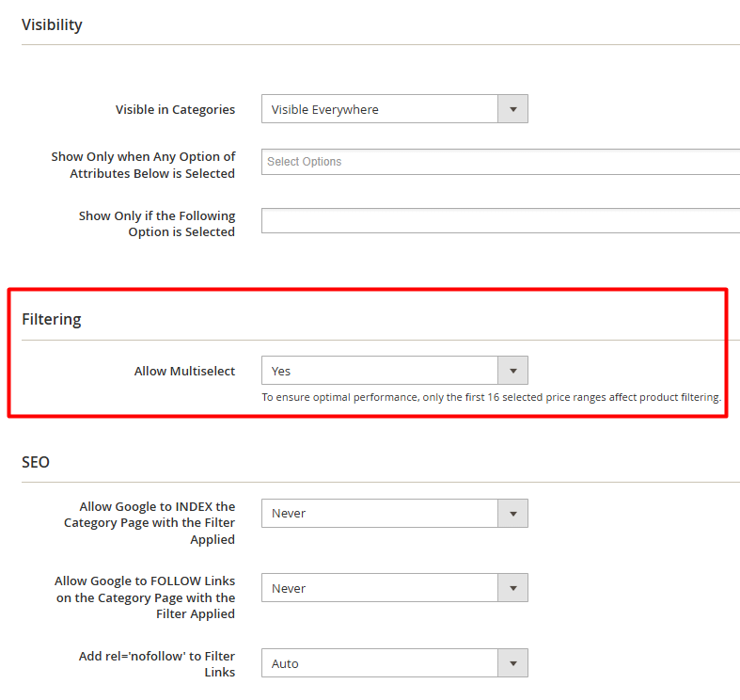Image resolution: width=740 pixels, height=700 pixels.
Task: Click the arrow of the INDEX Category Page dropdown
Action: (513, 514)
